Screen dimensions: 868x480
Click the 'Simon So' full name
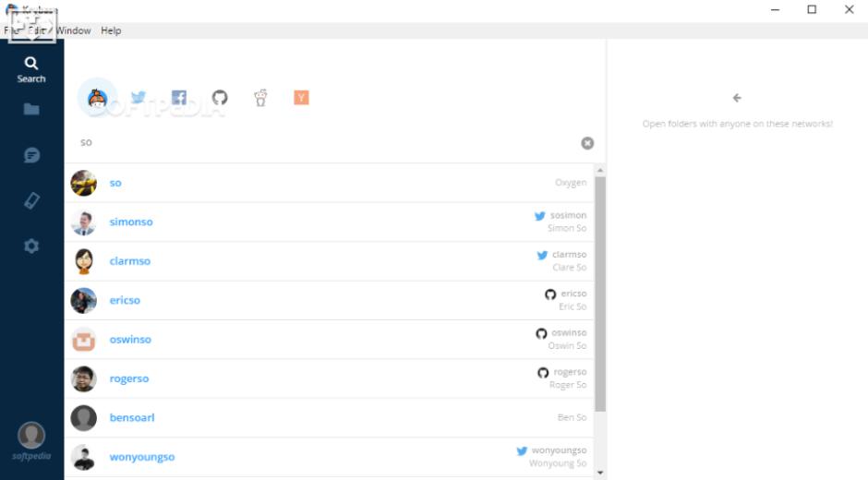pos(567,228)
